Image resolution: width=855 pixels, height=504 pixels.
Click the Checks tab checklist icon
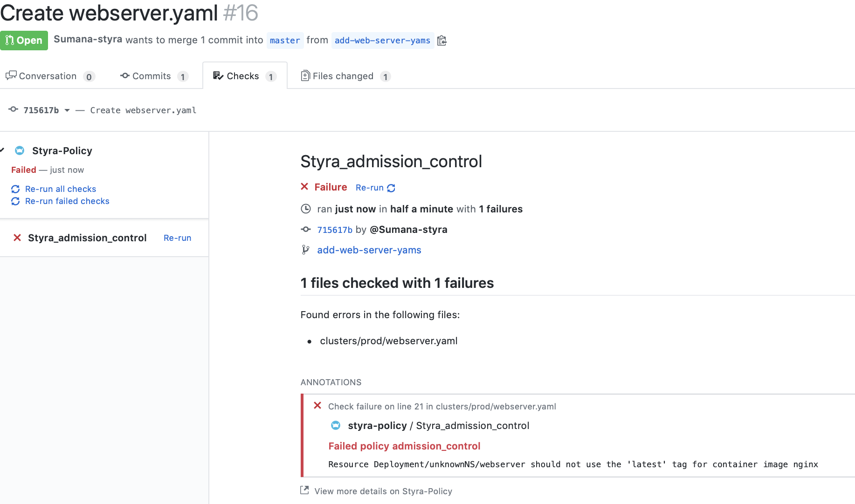coord(218,75)
